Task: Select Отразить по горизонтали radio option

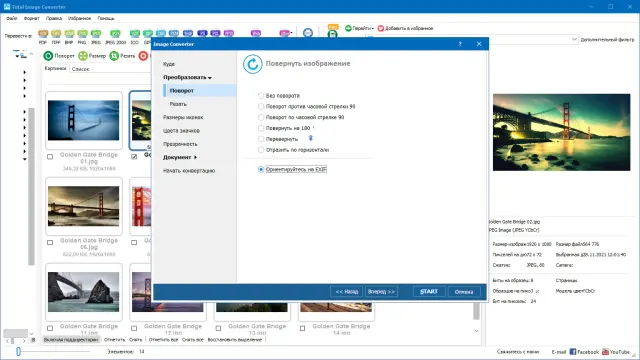Action: click(261, 150)
